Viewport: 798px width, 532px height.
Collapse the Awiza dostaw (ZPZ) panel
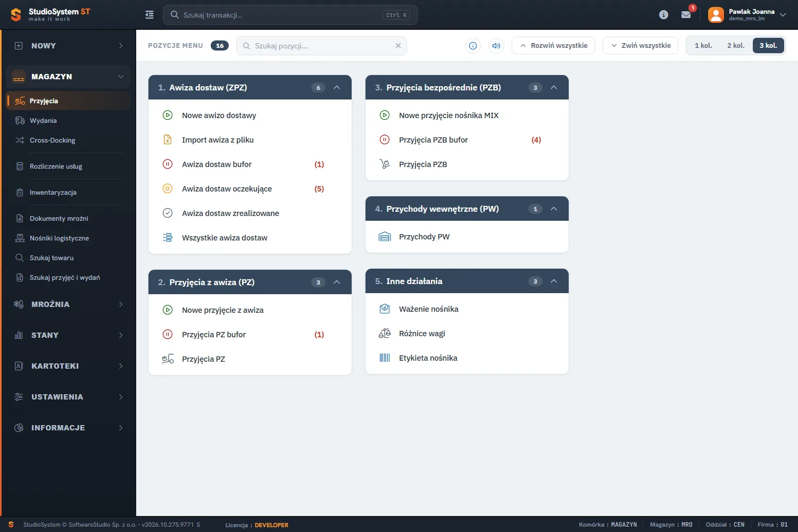click(x=337, y=88)
